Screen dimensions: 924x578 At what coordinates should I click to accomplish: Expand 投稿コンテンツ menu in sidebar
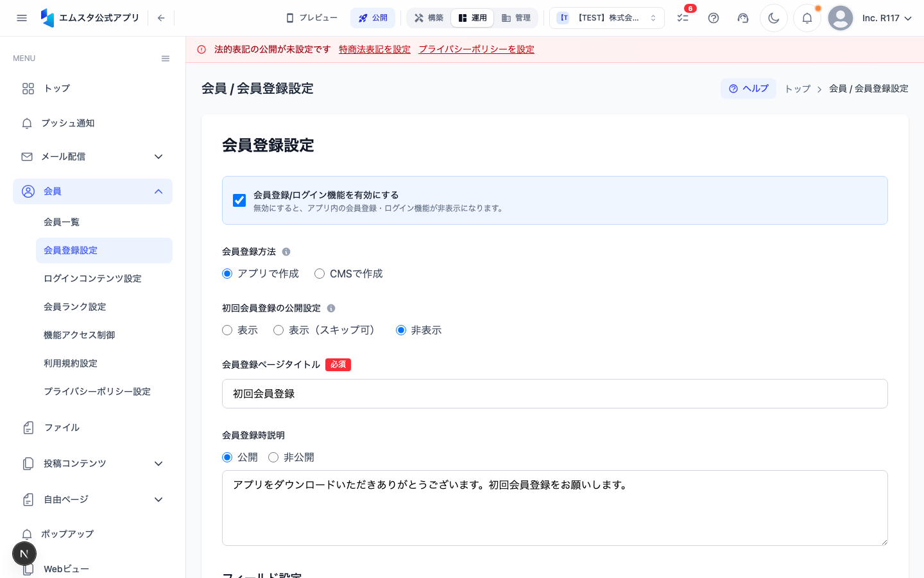[x=92, y=464]
